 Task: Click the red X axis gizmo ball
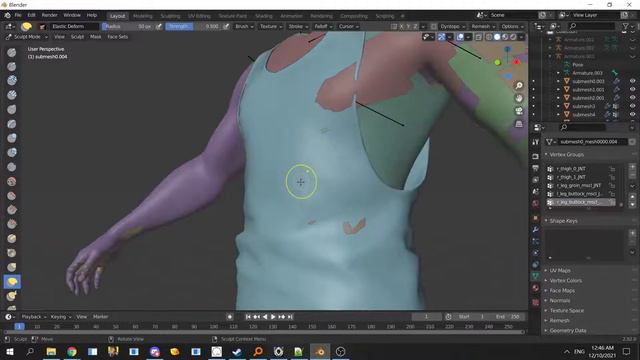click(x=516, y=62)
